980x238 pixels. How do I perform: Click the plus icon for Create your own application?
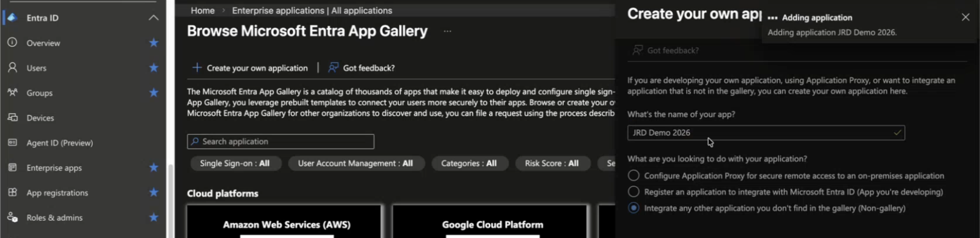pos(197,68)
